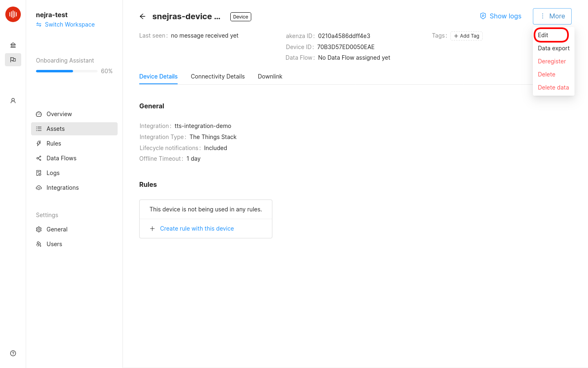This screenshot has width=588, height=368.
Task: Navigate to Data Flows in sidebar
Action: pos(61,158)
